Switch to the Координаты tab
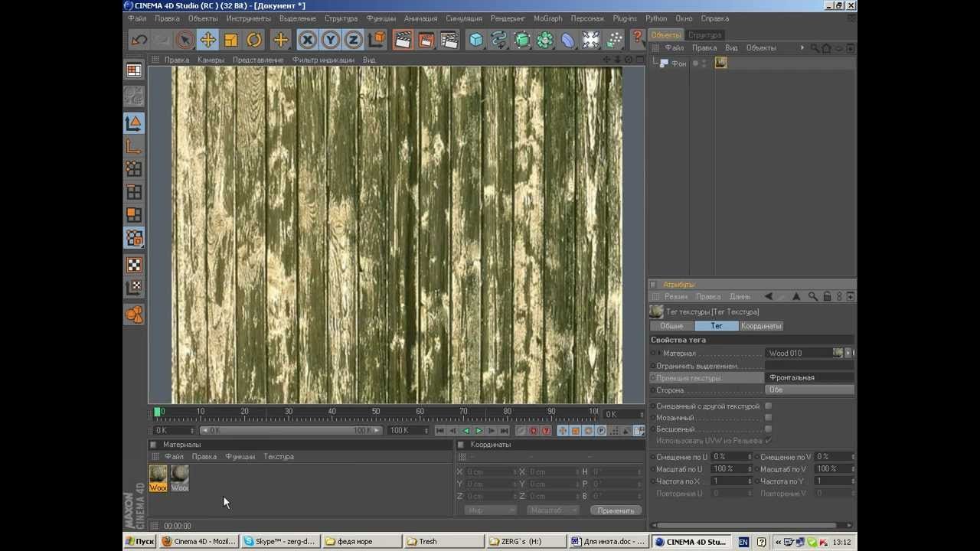Viewport: 980px width, 551px height. click(761, 326)
